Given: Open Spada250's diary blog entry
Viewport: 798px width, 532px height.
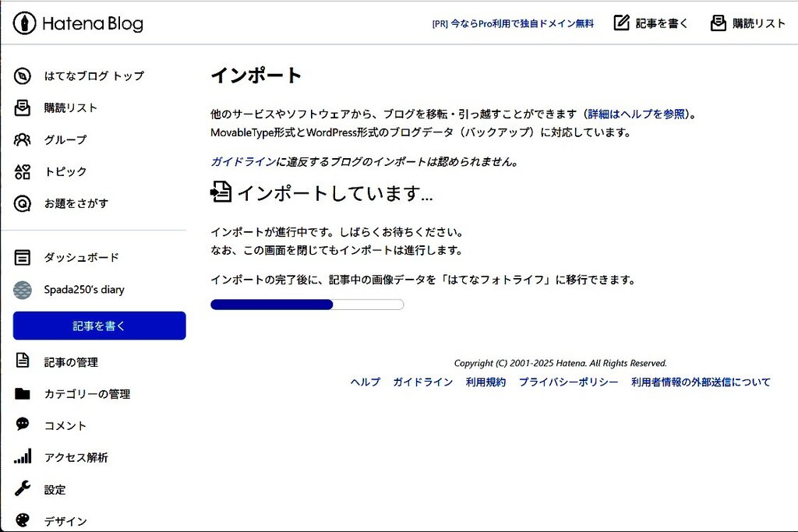Looking at the screenshot, I should click(x=84, y=290).
